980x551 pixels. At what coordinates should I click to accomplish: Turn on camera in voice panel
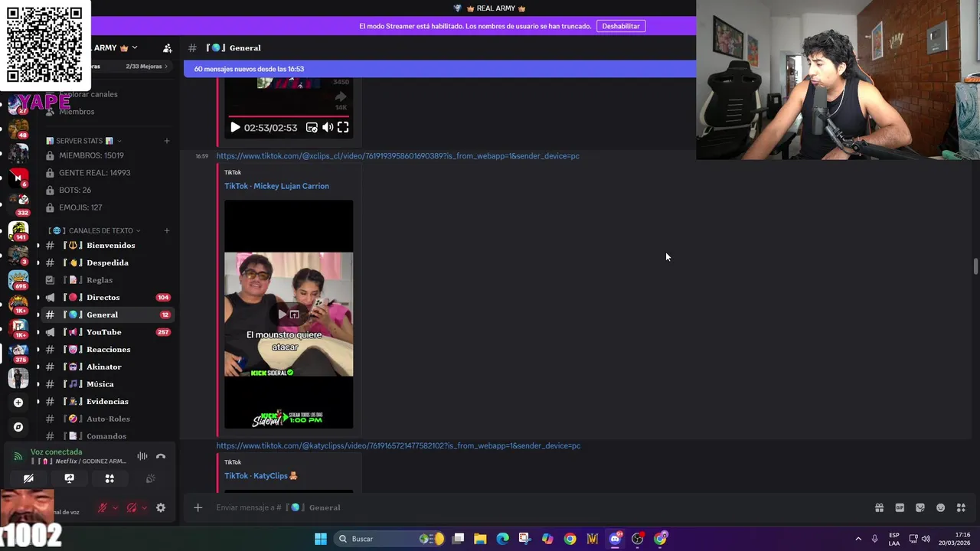point(28,478)
